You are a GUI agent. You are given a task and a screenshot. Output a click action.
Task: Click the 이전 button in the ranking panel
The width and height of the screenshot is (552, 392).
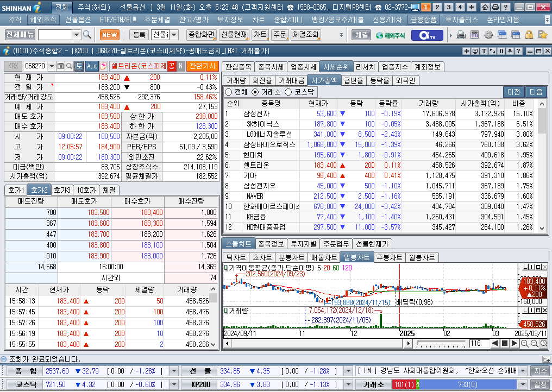click(x=513, y=92)
